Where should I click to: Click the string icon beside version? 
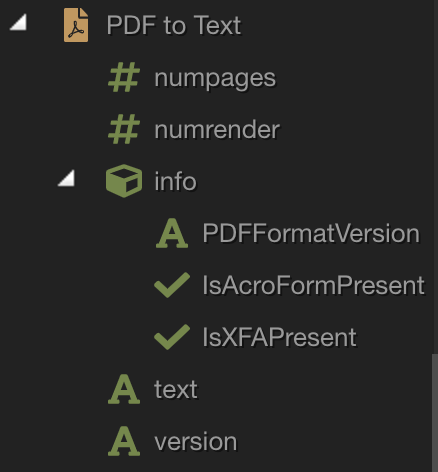tap(124, 441)
